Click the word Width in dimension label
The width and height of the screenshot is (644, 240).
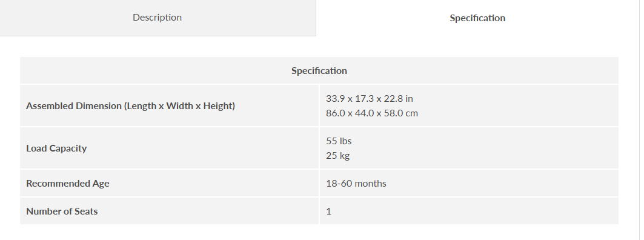coord(179,105)
